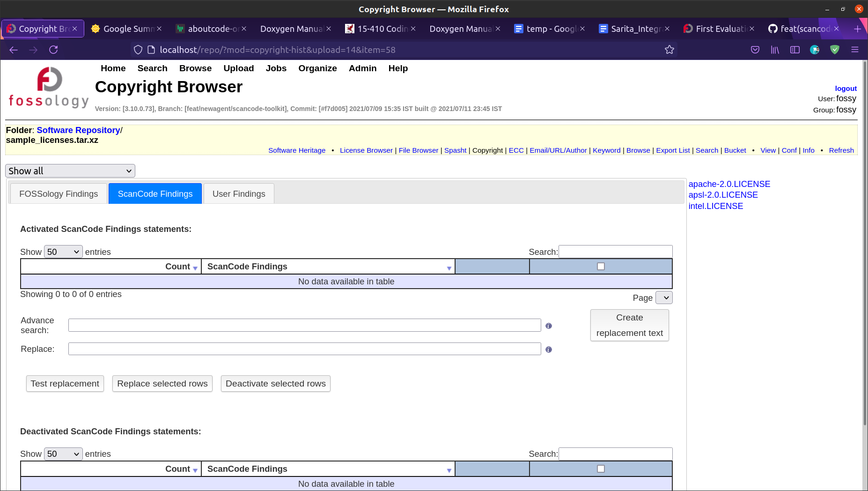Sort deactivated table by ScanCode Findings arrow
The width and height of the screenshot is (868, 491).
[x=449, y=470]
